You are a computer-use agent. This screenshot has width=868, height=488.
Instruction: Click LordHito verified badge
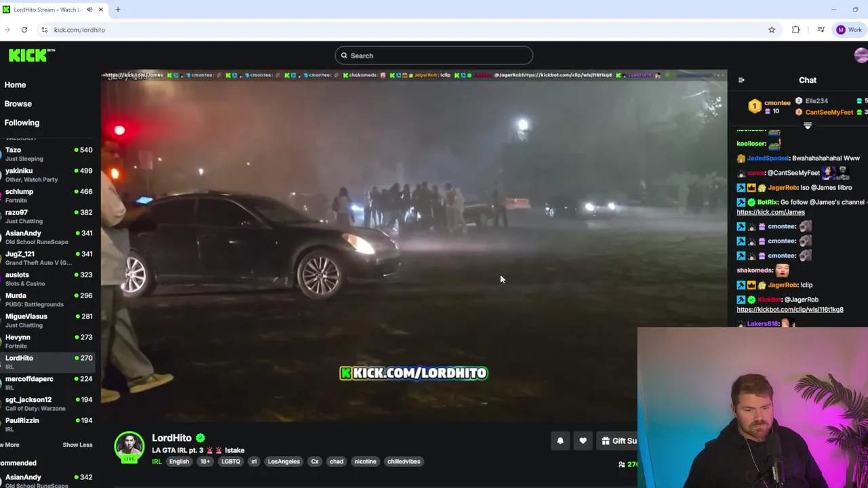(x=200, y=439)
